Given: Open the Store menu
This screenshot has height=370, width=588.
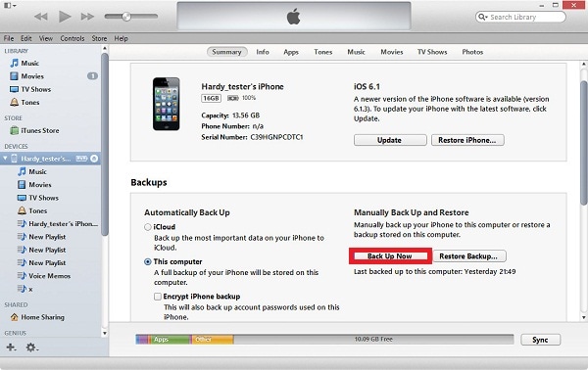Looking at the screenshot, I should click(99, 38).
